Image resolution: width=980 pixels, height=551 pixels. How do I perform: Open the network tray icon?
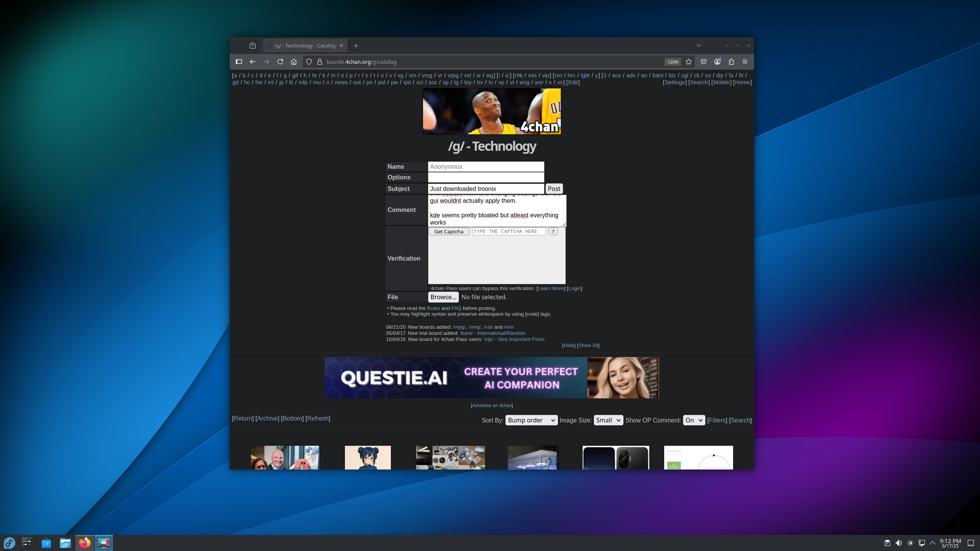(922, 543)
